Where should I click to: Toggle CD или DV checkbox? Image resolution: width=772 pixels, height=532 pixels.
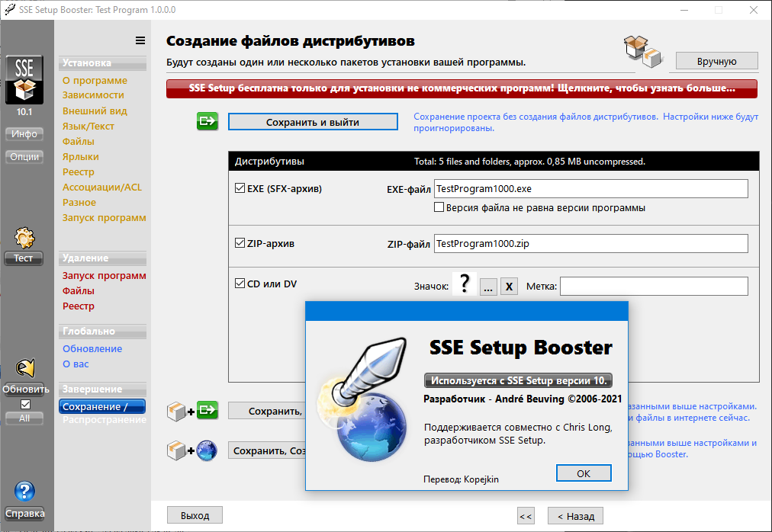(240, 283)
